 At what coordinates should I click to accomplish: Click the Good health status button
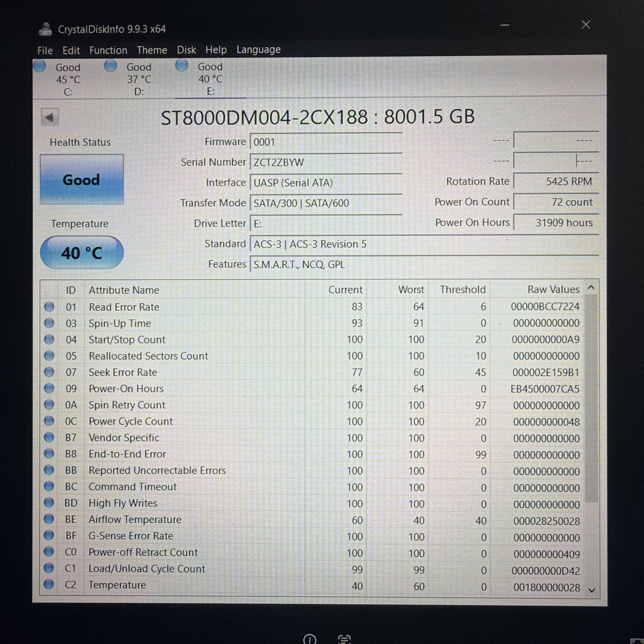[81, 180]
